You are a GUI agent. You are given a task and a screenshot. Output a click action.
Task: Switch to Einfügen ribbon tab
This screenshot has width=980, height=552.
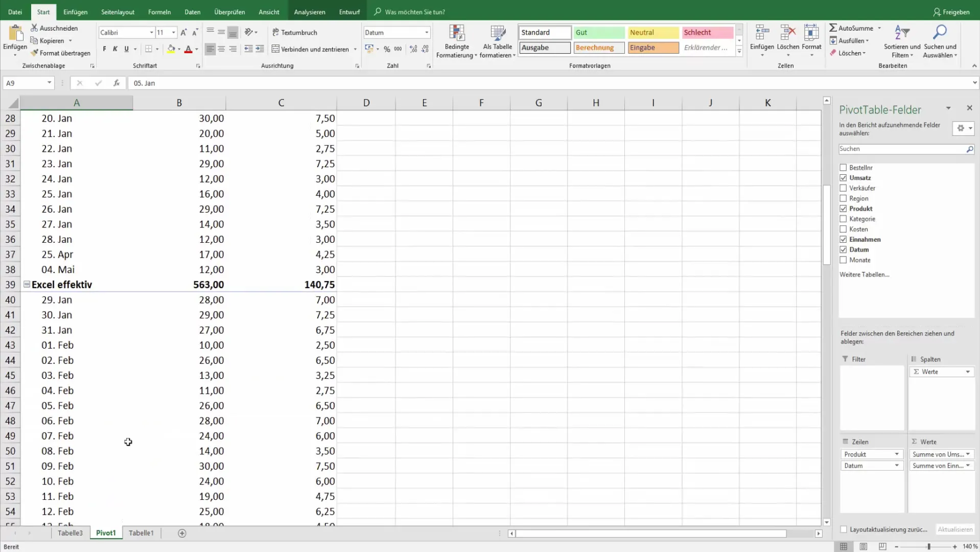point(75,12)
